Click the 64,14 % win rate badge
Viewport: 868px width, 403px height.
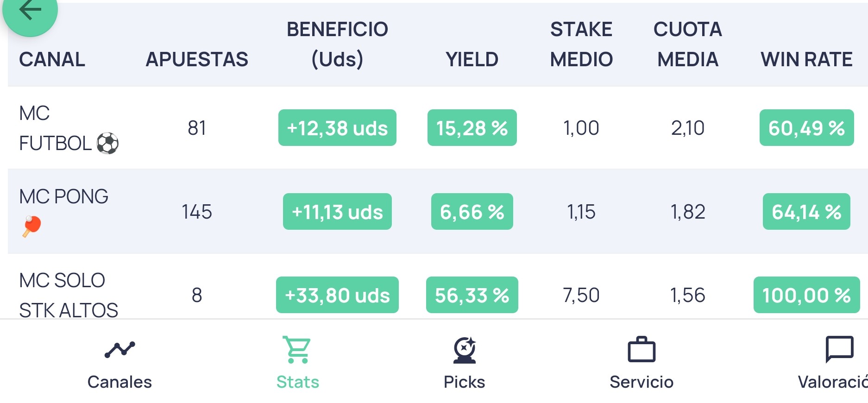806,212
